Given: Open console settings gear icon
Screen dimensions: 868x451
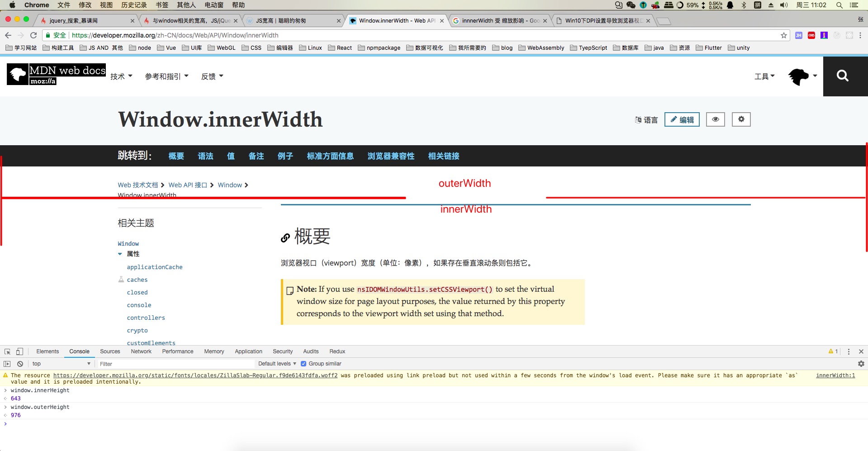Looking at the screenshot, I should click(861, 364).
